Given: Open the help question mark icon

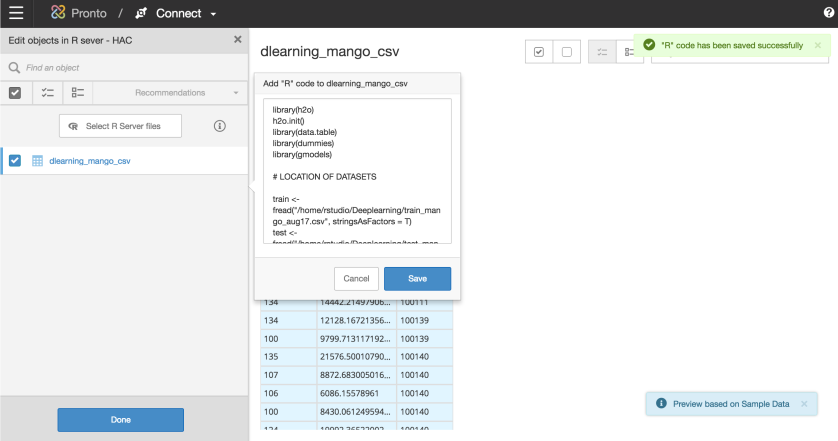Looking at the screenshot, I should pyautogui.click(x=828, y=13).
